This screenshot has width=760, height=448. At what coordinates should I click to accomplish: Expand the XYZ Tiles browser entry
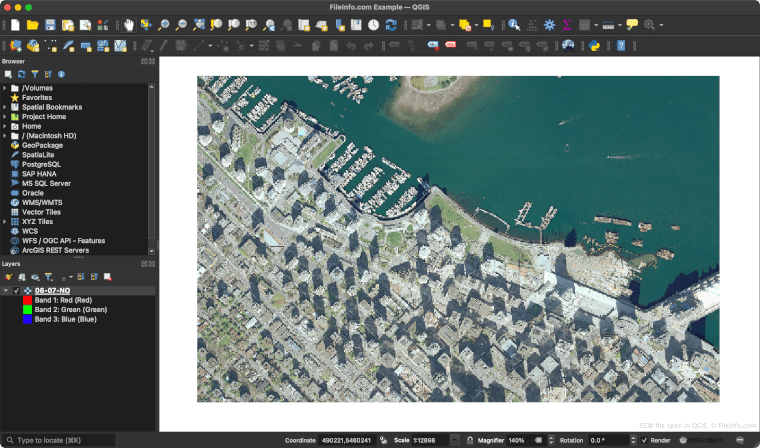click(x=5, y=221)
